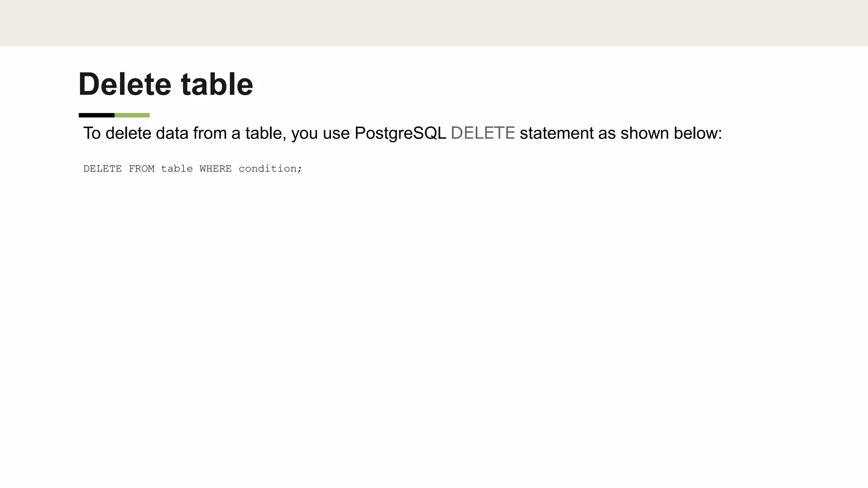Screen dimensions: 868x488
Task: Click the WHERE keyword in the code line
Action: pos(216,169)
